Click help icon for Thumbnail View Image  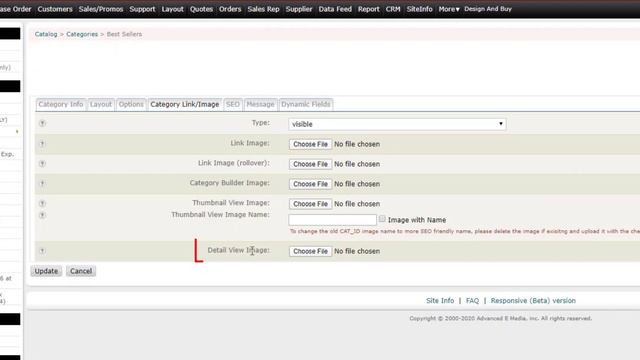click(42, 203)
